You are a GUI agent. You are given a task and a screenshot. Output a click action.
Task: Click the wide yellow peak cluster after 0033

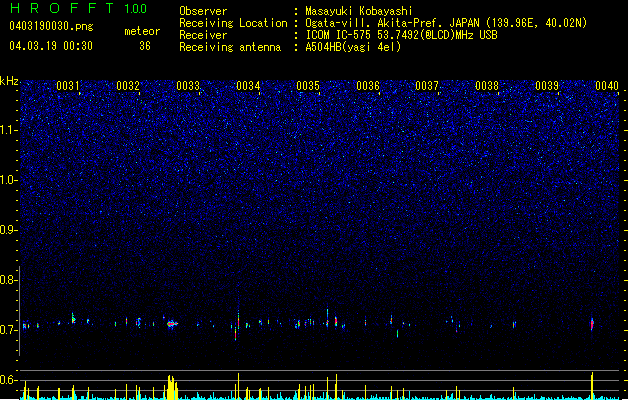(171, 387)
